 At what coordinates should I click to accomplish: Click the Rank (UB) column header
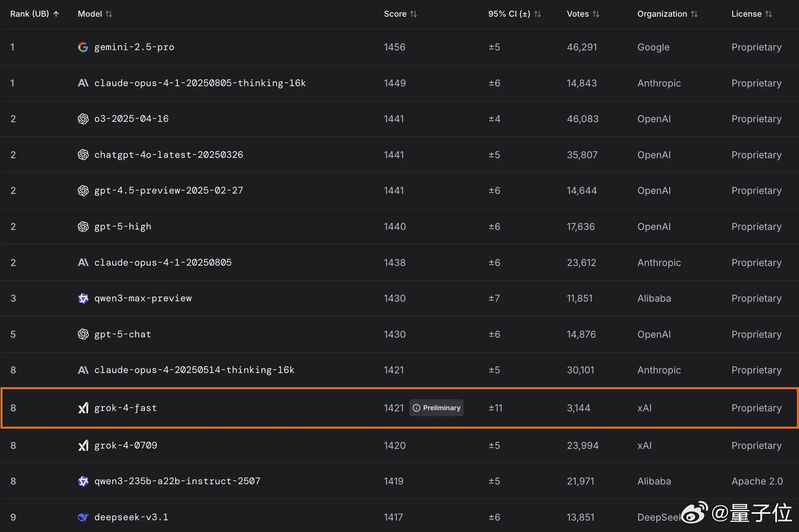(x=30, y=14)
